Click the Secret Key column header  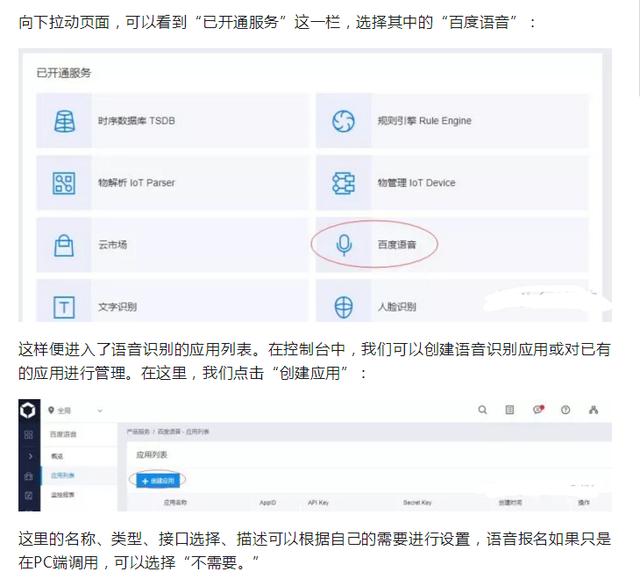click(x=417, y=502)
